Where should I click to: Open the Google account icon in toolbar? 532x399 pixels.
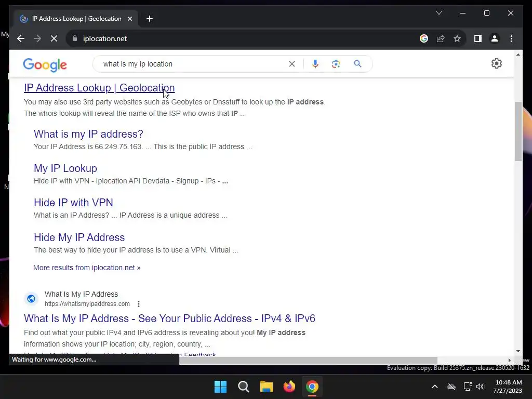click(424, 38)
